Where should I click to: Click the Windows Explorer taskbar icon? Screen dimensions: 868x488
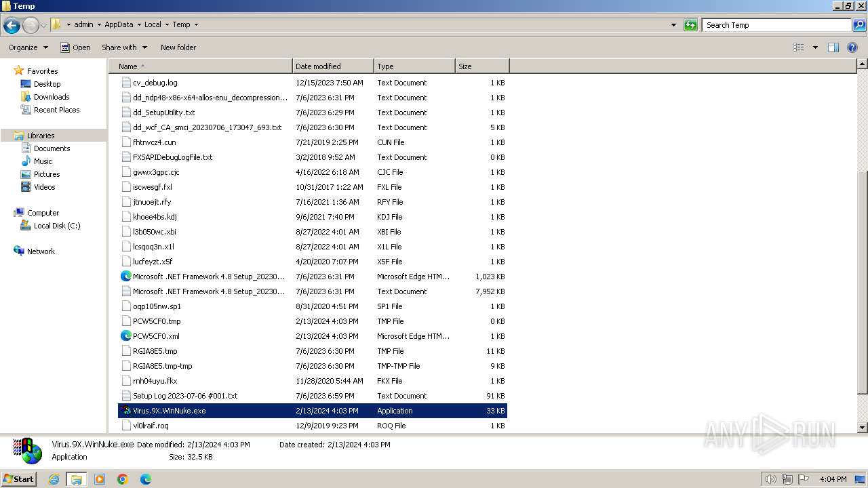coord(77,479)
